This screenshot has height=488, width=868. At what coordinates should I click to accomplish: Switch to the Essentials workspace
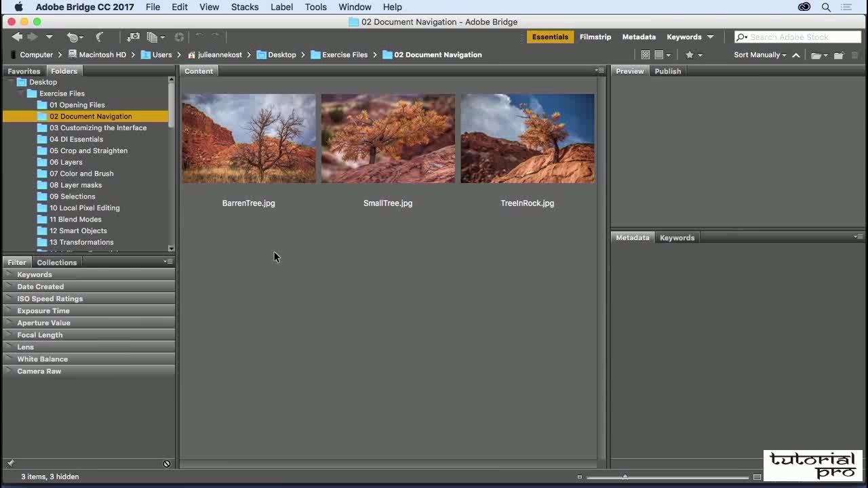pos(550,37)
